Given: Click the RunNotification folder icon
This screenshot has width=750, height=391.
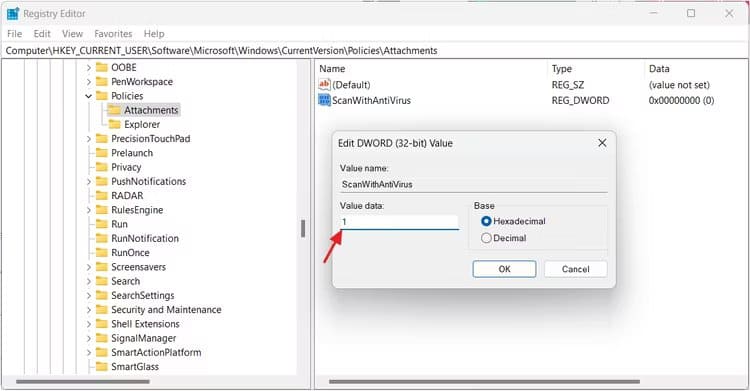Looking at the screenshot, I should [x=101, y=238].
